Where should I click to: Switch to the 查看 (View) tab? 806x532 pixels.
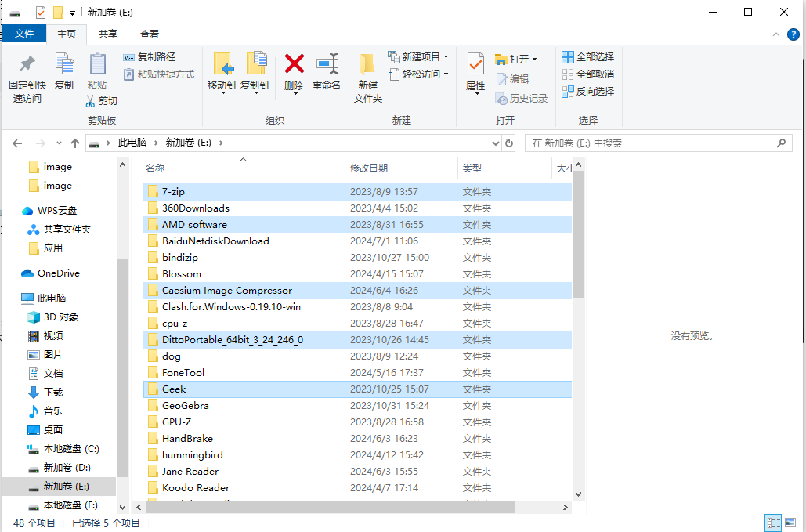pos(147,34)
